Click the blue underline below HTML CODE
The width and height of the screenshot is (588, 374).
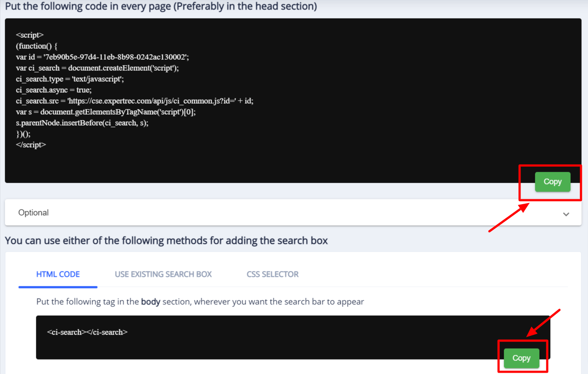tap(57, 286)
